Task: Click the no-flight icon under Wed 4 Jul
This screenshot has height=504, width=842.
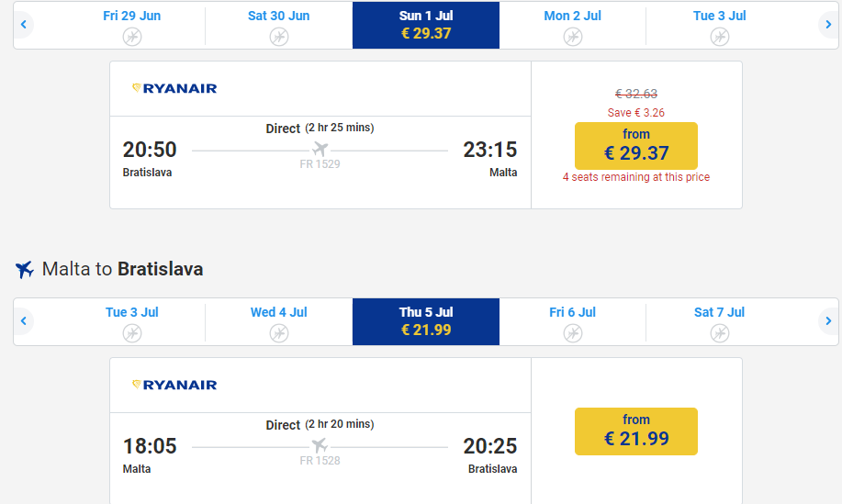Action: pyautogui.click(x=279, y=333)
